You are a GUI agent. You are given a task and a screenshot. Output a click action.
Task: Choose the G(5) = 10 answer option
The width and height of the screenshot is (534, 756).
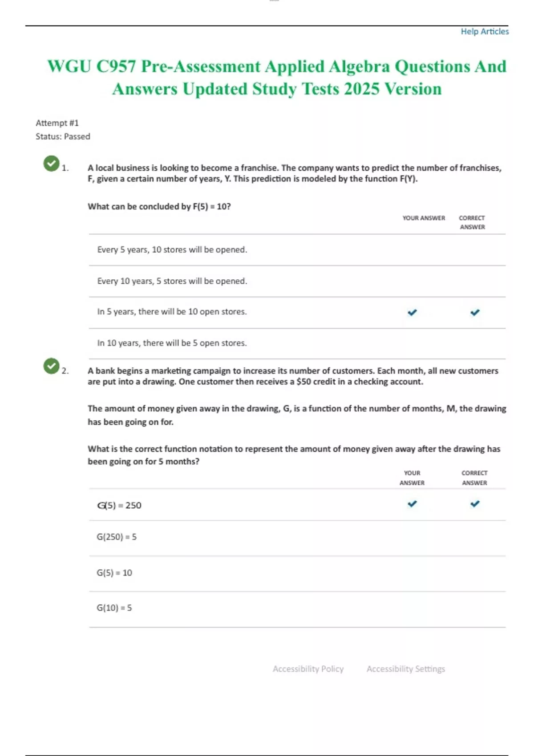[114, 573]
